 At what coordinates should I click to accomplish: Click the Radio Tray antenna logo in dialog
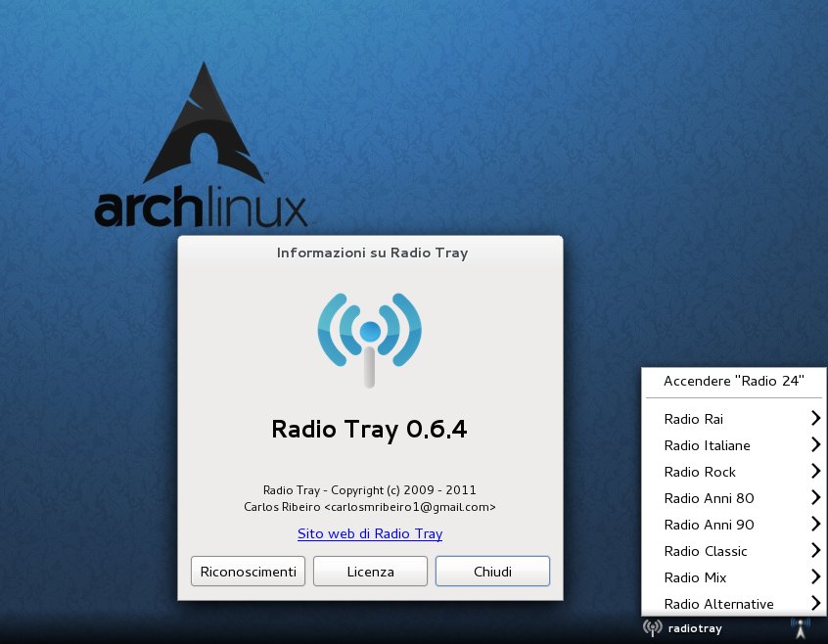click(370, 340)
